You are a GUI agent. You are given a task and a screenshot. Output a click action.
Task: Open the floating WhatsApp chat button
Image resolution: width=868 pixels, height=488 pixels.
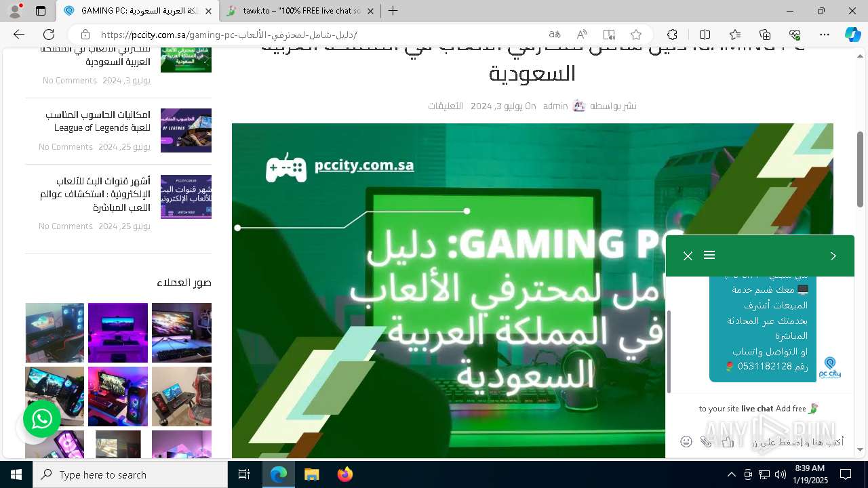click(42, 420)
